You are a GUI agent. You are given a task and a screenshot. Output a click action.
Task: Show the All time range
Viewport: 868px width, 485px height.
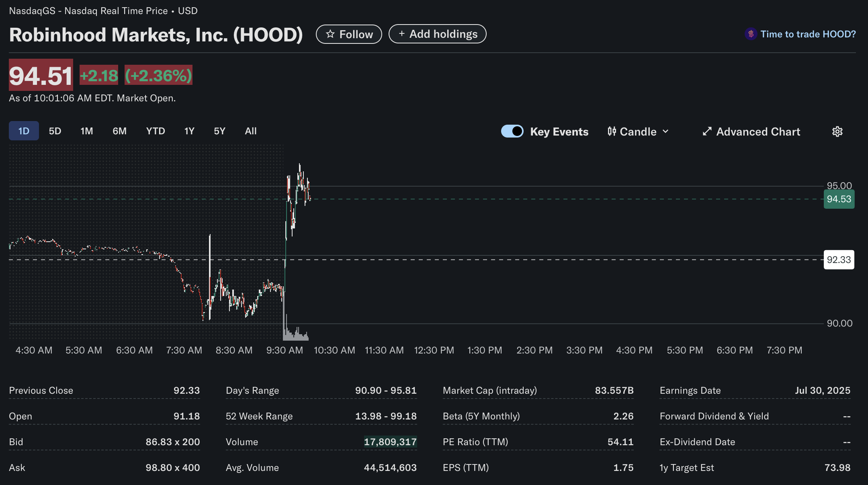point(251,131)
